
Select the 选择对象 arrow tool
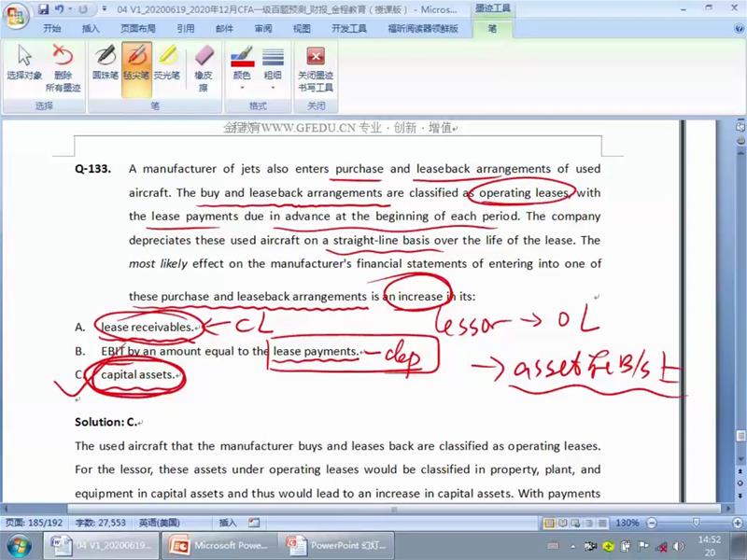pos(24,62)
